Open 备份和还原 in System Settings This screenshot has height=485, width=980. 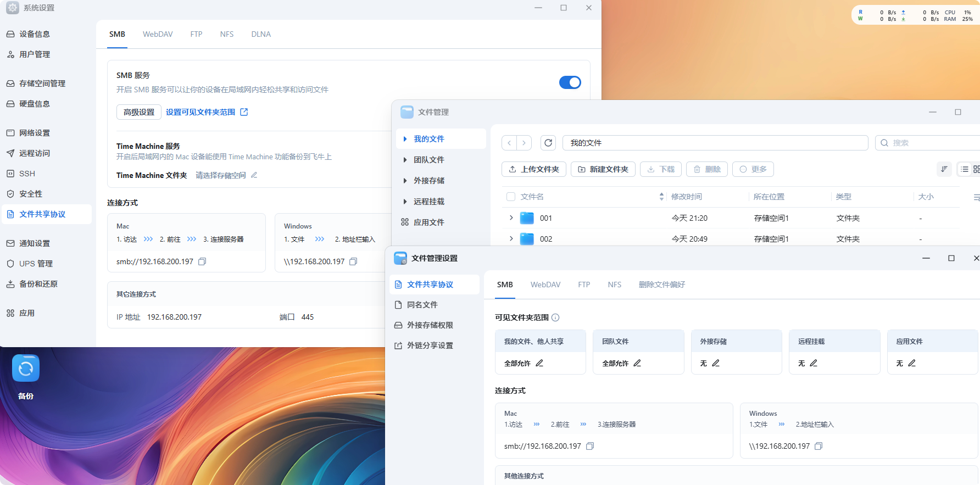(47, 284)
